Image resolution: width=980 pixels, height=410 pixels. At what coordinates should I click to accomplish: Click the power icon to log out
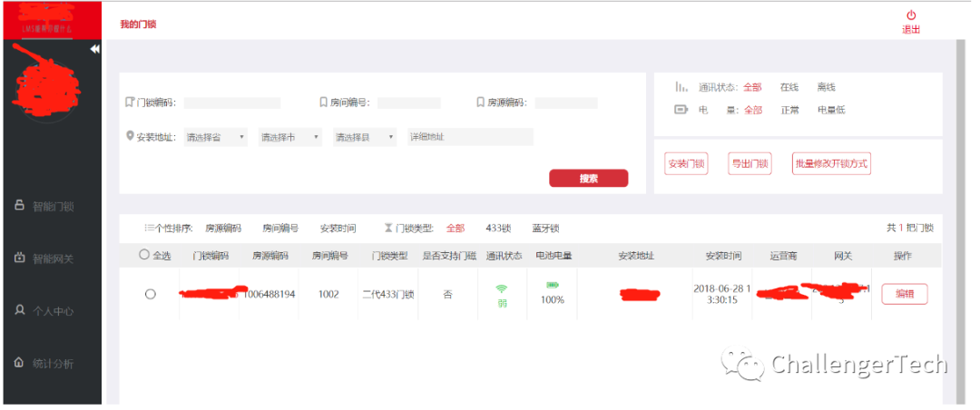911,15
